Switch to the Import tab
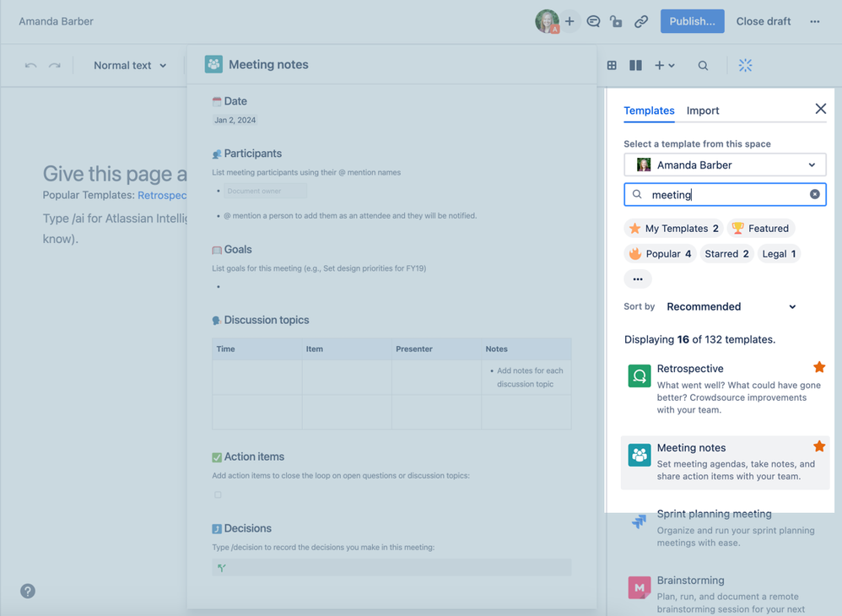Screen dimensions: 842x616 coord(703,111)
